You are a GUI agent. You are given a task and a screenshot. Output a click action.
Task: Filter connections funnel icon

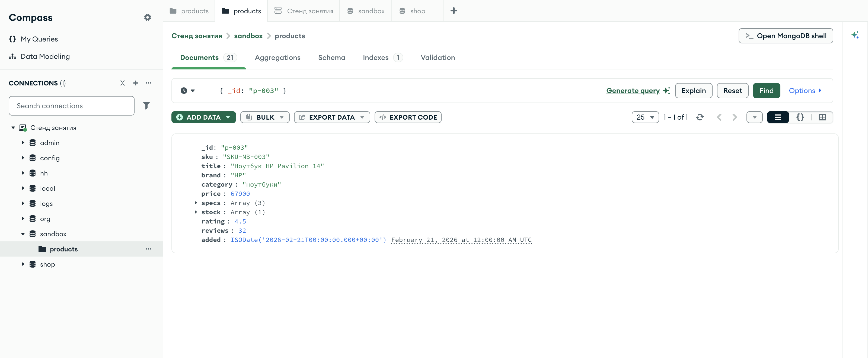[x=146, y=106]
